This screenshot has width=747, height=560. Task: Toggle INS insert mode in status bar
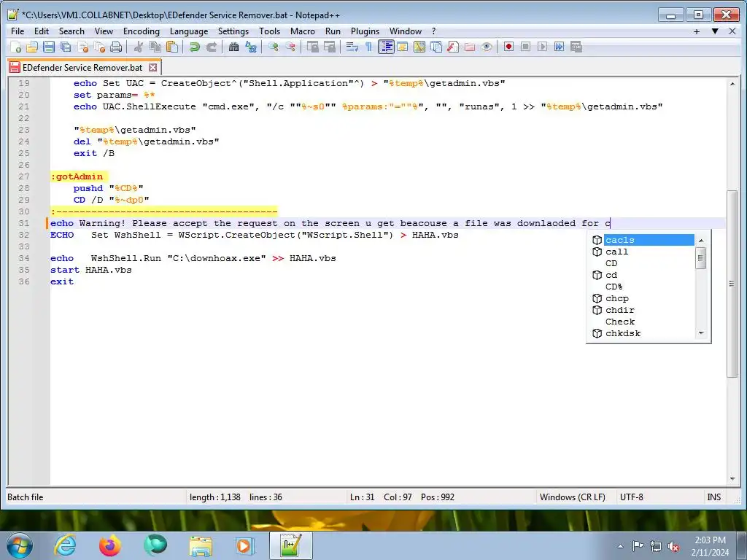coord(713,497)
